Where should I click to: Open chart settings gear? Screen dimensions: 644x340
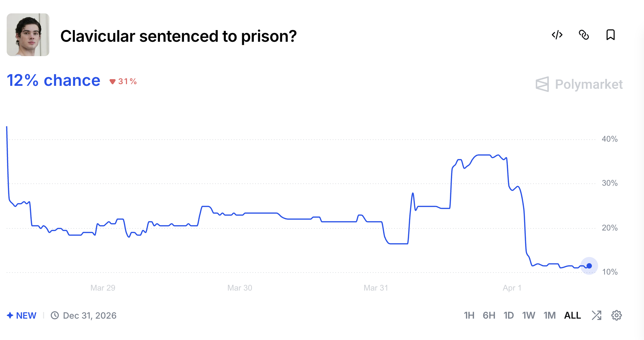617,315
